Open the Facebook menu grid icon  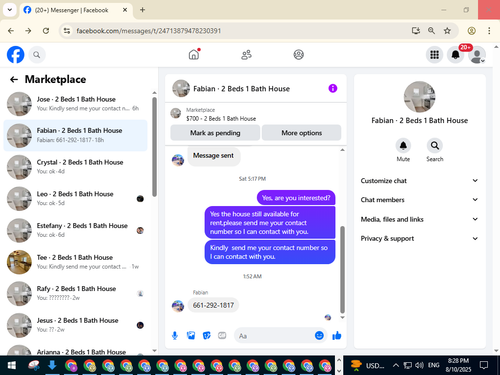click(x=434, y=55)
